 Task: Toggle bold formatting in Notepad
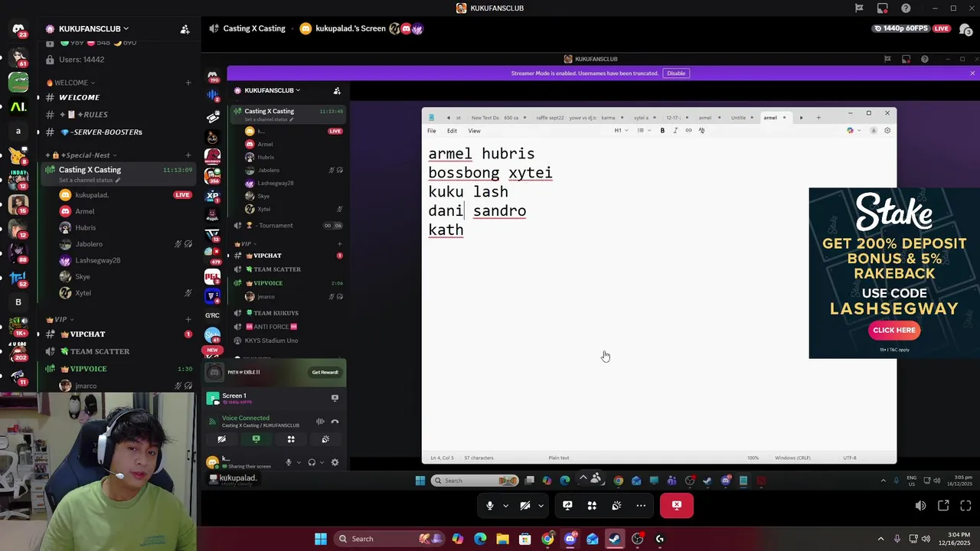pyautogui.click(x=662, y=131)
